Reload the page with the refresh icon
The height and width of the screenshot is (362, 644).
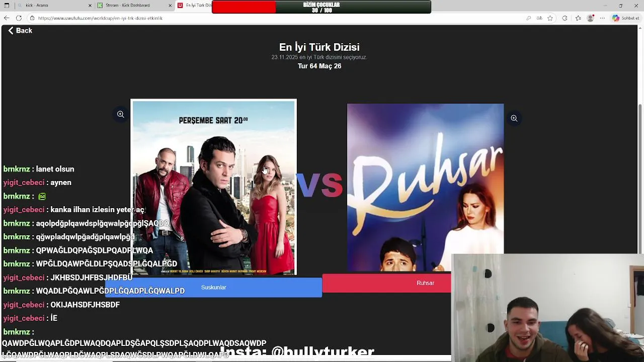point(19,18)
